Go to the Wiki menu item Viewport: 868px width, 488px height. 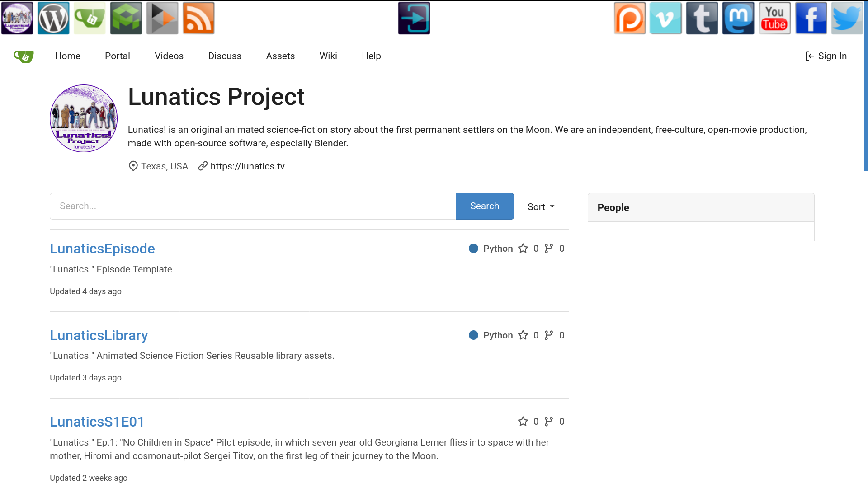tap(328, 56)
